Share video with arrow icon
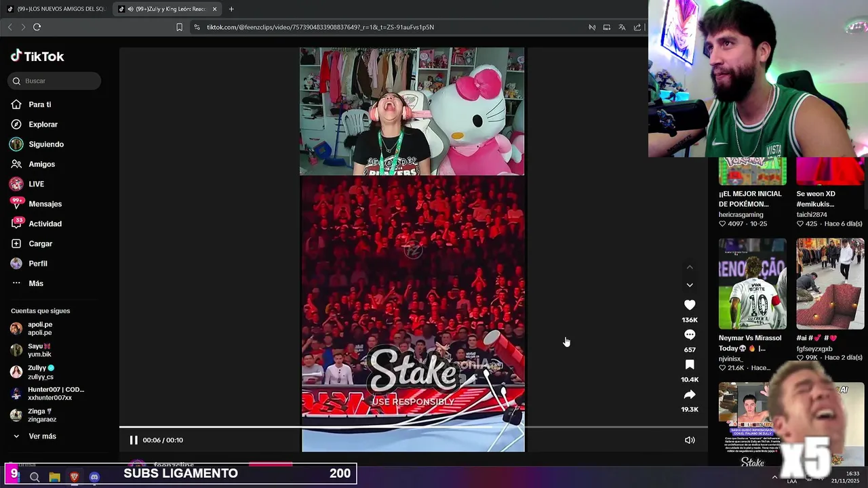This screenshot has width=868, height=488. pos(690,394)
